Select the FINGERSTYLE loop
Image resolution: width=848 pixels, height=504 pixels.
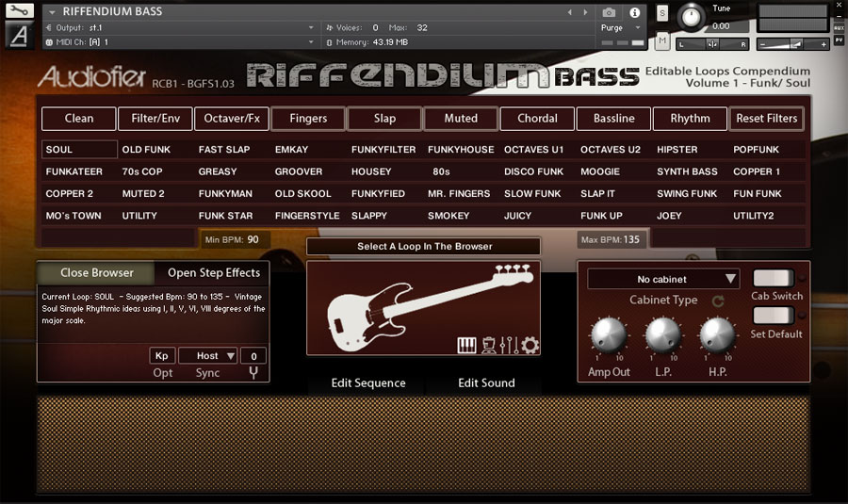point(306,216)
